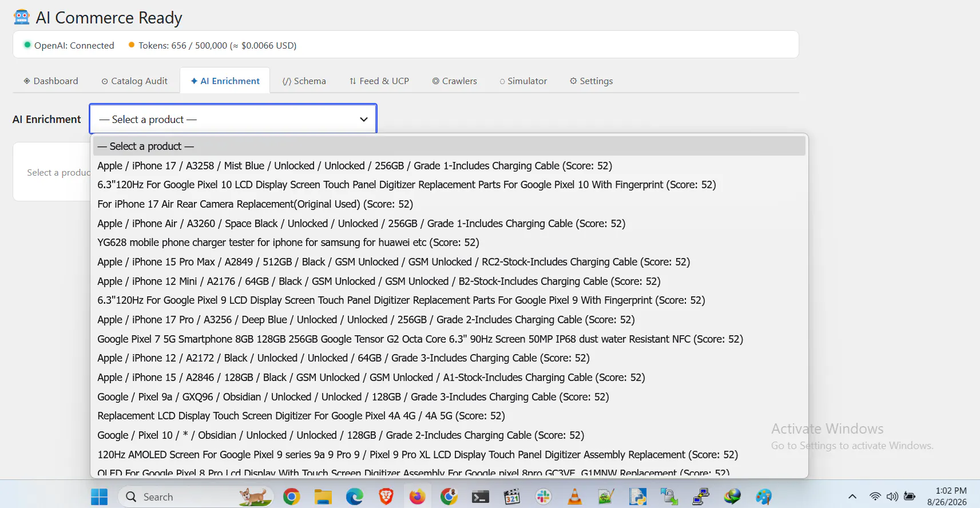This screenshot has height=508, width=980.
Task: Choose iPhone Air A3260 Space Black option
Action: [x=449, y=223]
